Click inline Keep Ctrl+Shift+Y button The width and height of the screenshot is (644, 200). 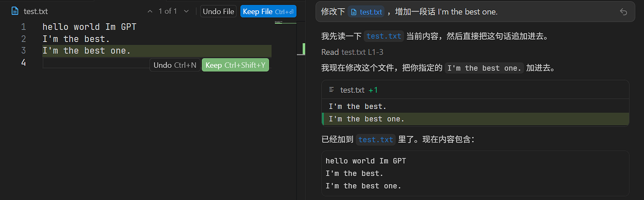coord(235,65)
